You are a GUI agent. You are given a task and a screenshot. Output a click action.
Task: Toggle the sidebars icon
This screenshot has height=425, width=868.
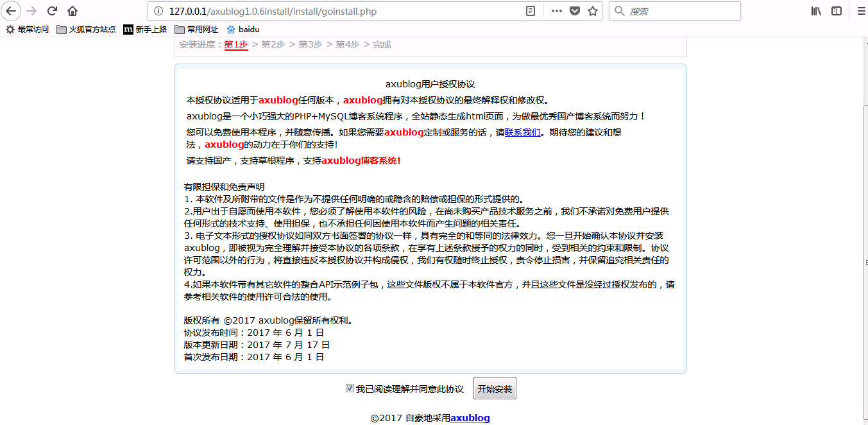point(837,11)
